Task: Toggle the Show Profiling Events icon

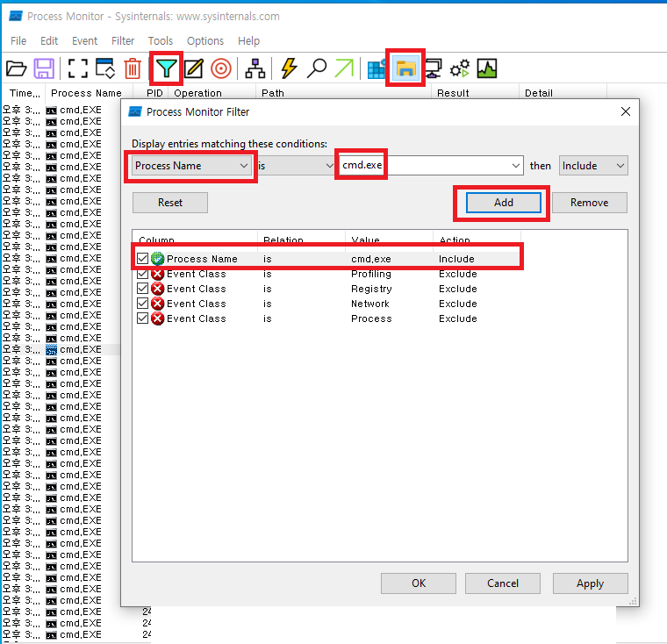Action: pos(486,68)
